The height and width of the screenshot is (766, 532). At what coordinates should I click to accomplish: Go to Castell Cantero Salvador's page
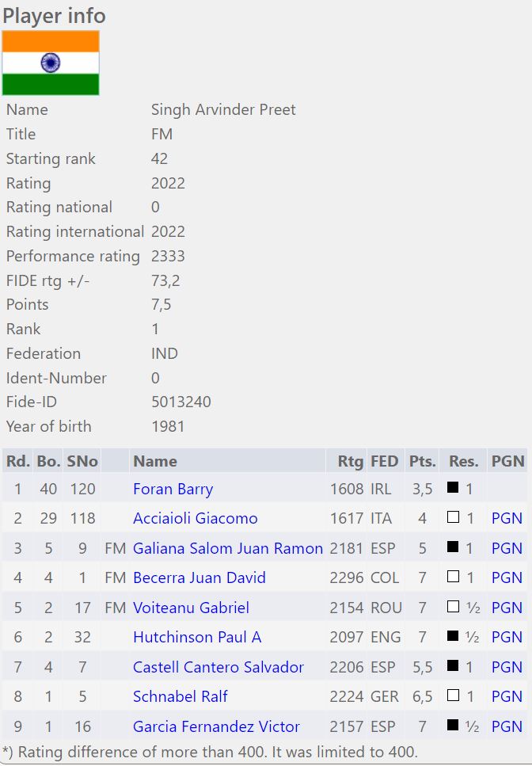click(218, 667)
